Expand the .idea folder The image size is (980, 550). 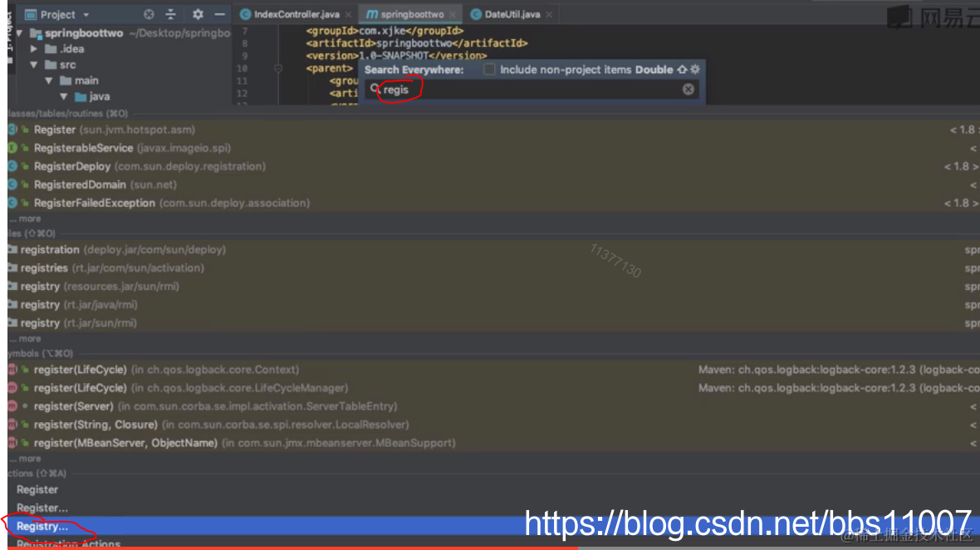tap(34, 49)
